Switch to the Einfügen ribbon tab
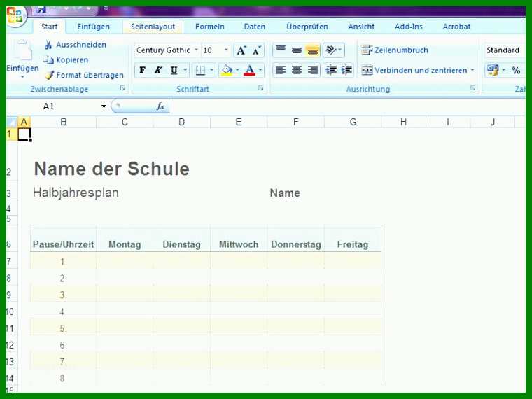Image resolution: width=532 pixels, height=399 pixels. (93, 27)
